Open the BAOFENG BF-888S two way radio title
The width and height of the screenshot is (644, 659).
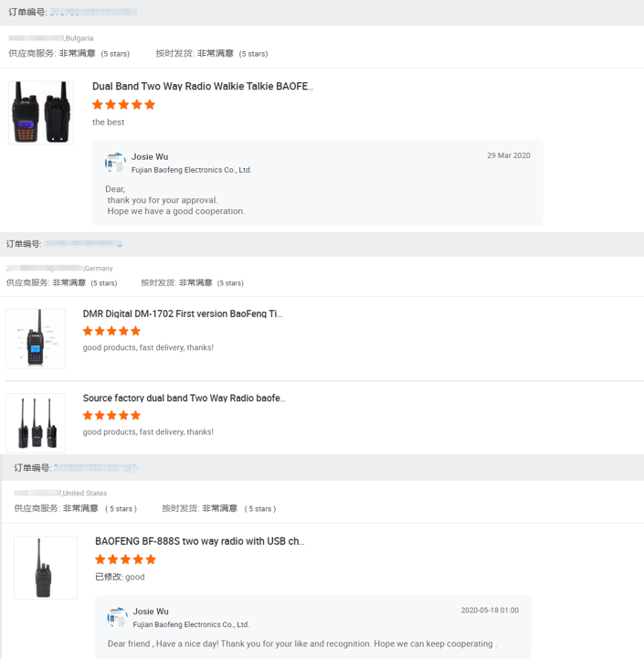coord(199,541)
